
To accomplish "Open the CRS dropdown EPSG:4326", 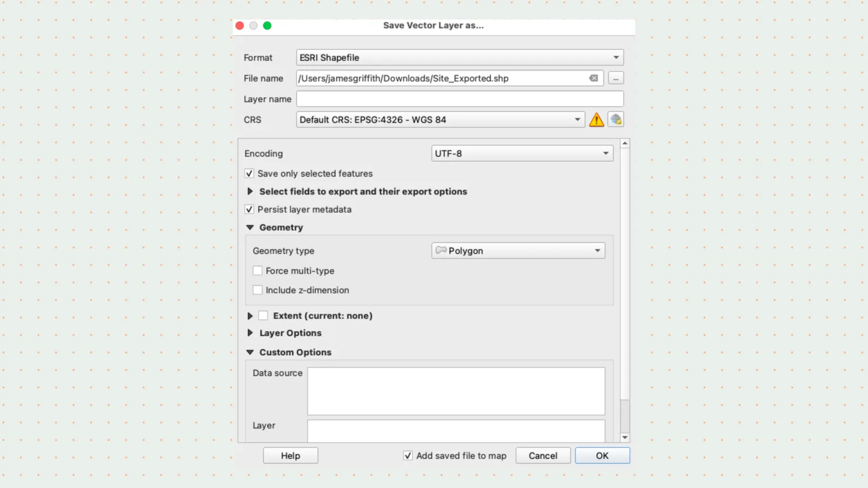I will (x=441, y=120).
